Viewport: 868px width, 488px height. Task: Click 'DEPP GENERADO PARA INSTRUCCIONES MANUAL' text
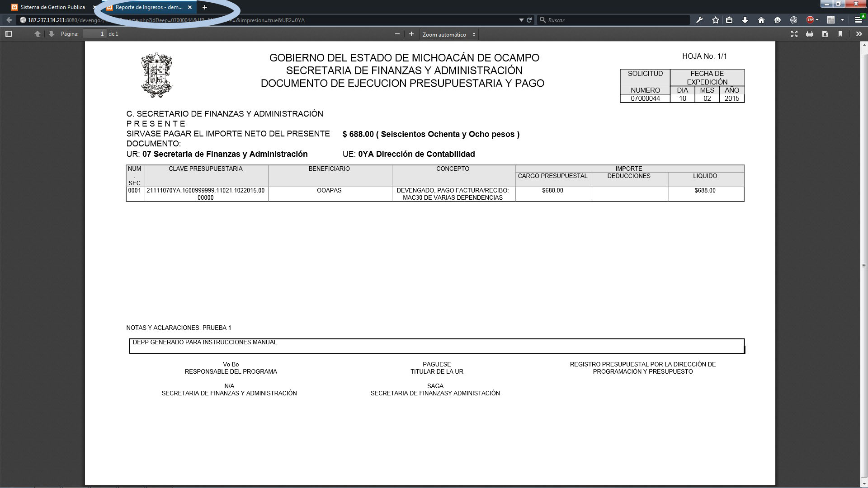pyautogui.click(x=204, y=342)
